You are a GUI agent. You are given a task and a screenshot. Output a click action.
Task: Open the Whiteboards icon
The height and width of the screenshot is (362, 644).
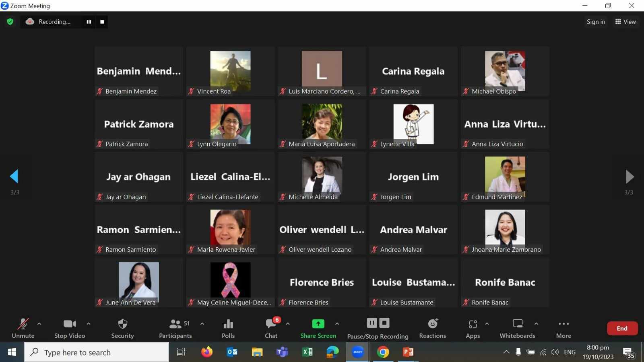(x=517, y=324)
